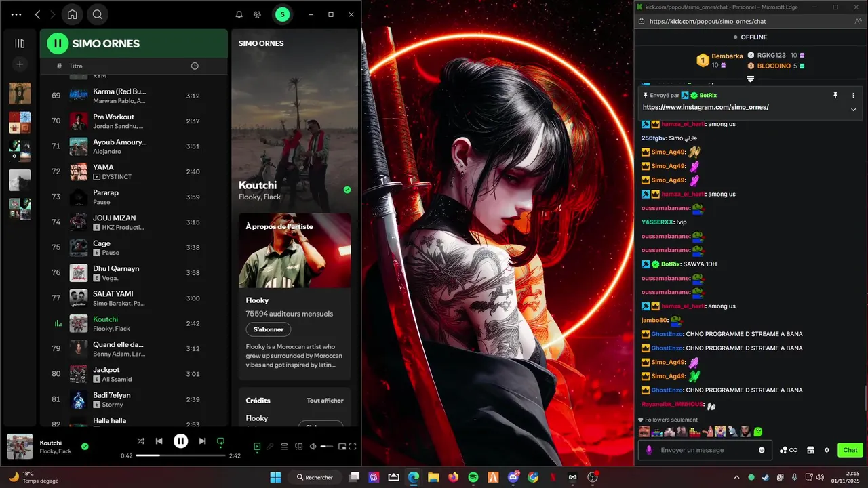Collapse the pinned message chevron
The image size is (868, 488).
coord(853,109)
